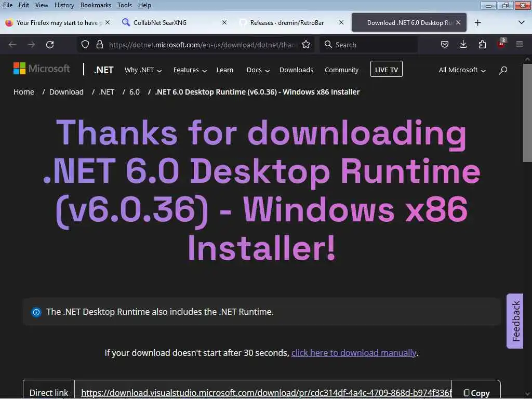The image size is (532, 399).
Task: Expand the Why .NET menu
Action: (x=143, y=70)
